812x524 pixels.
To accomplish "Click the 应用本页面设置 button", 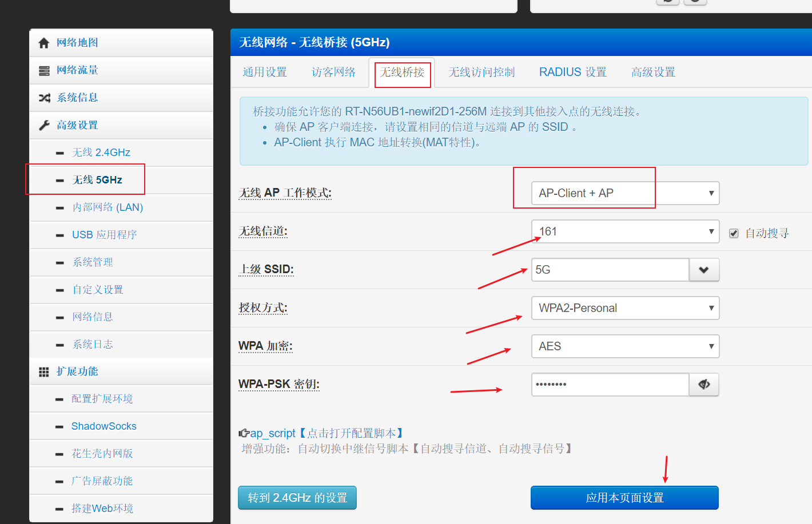I will point(624,498).
